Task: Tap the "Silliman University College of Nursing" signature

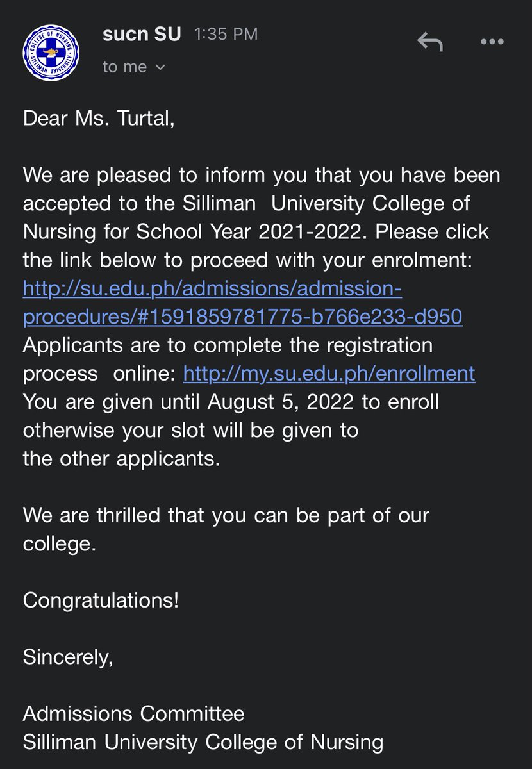Action: 203,742
